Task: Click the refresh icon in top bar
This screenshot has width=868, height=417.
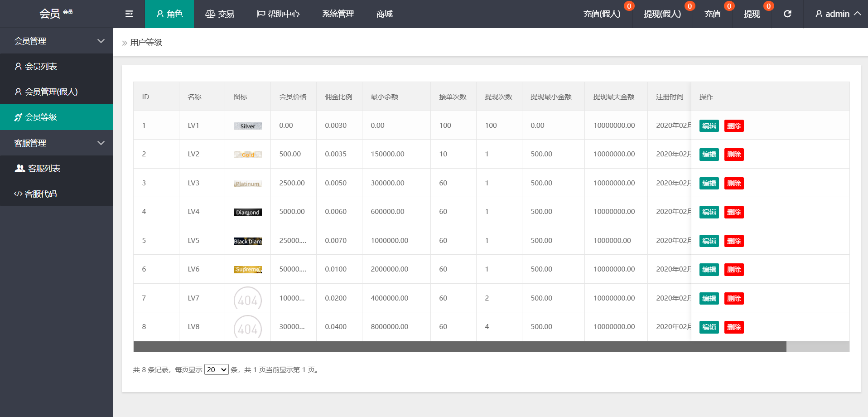Action: (787, 14)
